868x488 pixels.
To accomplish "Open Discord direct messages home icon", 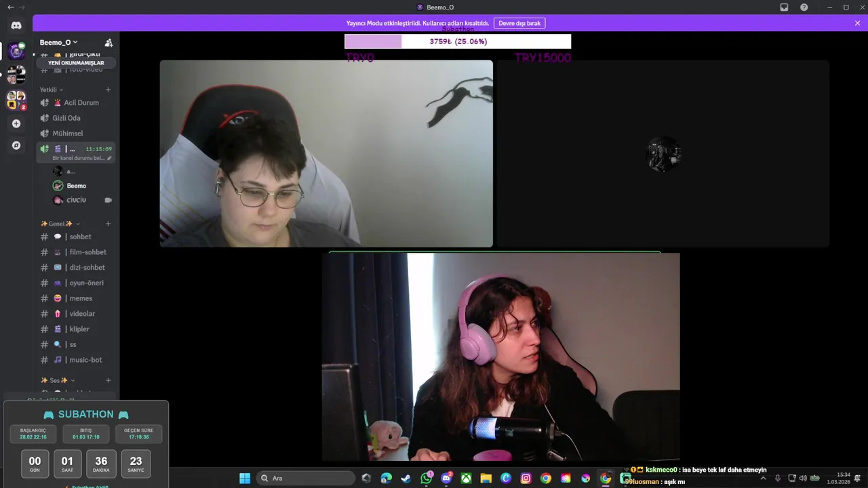I will [16, 25].
